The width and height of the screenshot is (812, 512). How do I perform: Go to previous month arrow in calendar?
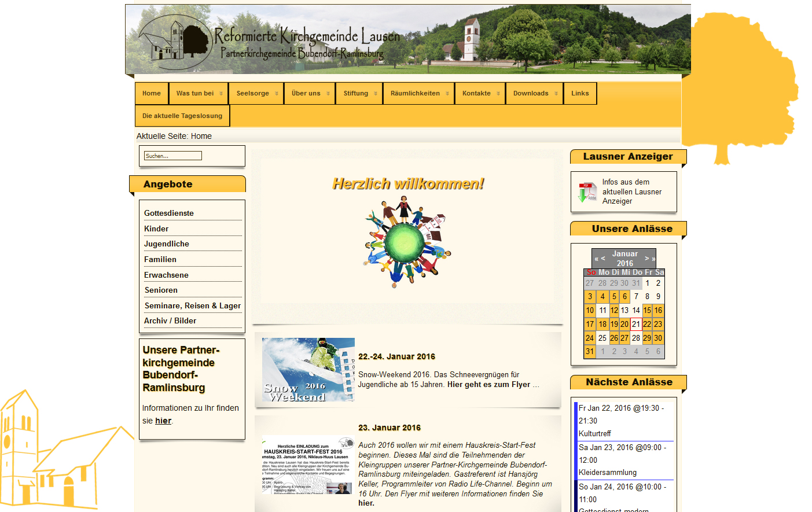(603, 259)
